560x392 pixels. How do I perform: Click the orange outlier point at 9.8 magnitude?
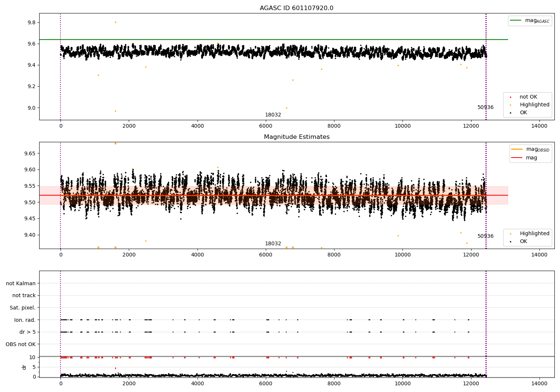(x=115, y=22)
